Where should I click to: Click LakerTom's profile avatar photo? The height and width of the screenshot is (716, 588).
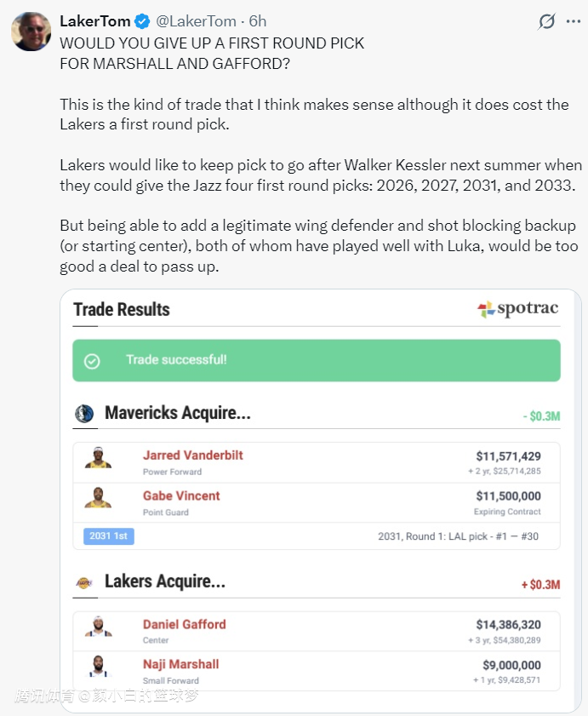click(31, 32)
